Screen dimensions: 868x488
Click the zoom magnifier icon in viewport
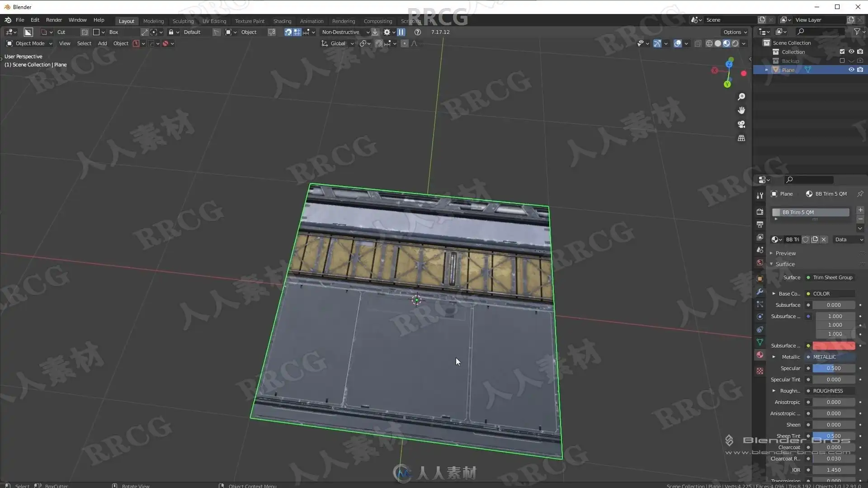click(x=741, y=97)
